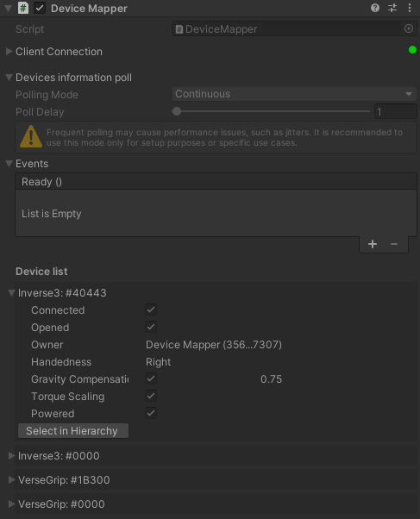Click the Script label
Screen dimensions: 420x519
coord(30,29)
